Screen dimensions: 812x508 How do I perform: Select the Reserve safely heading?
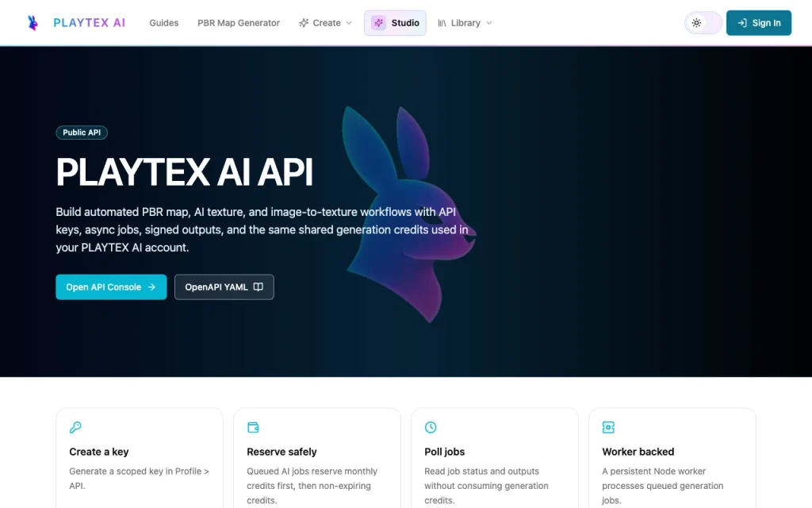click(282, 452)
